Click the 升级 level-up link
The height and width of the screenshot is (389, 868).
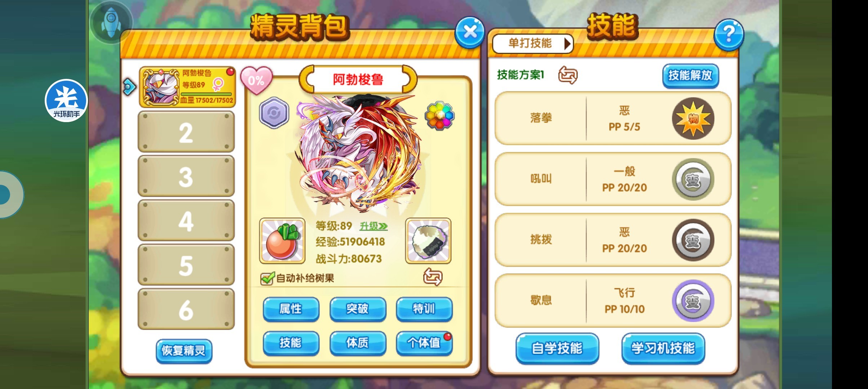(373, 226)
